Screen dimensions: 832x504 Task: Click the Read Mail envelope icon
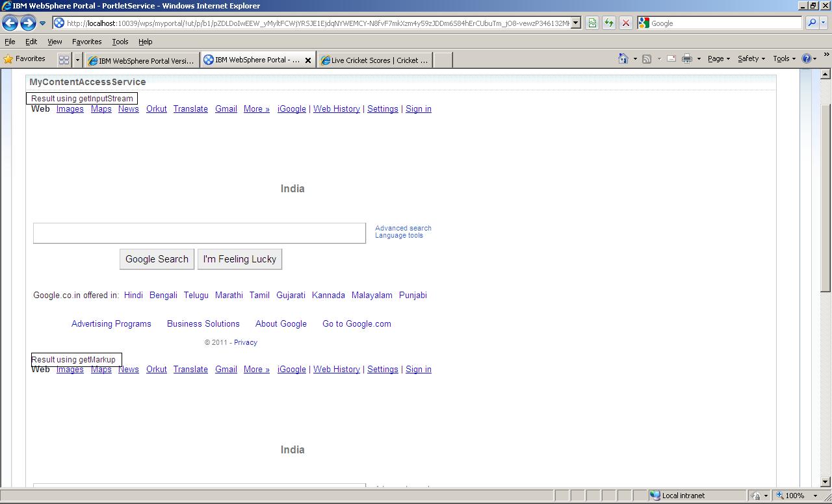(x=671, y=58)
